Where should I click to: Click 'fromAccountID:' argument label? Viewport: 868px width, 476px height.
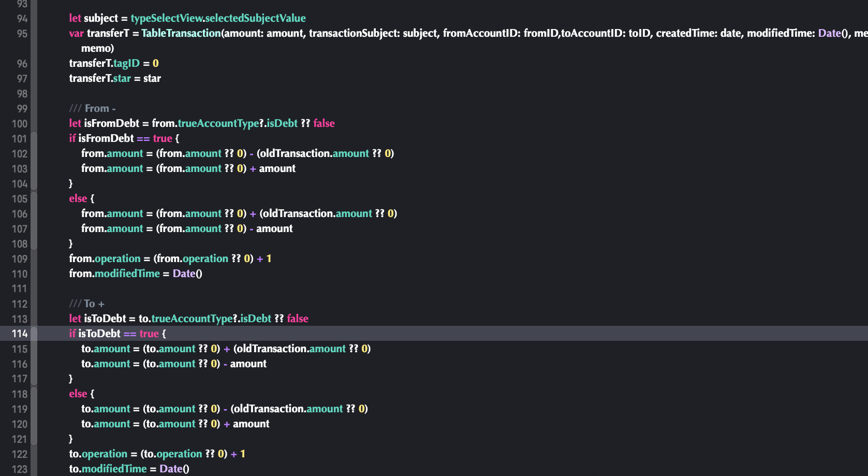point(481,34)
